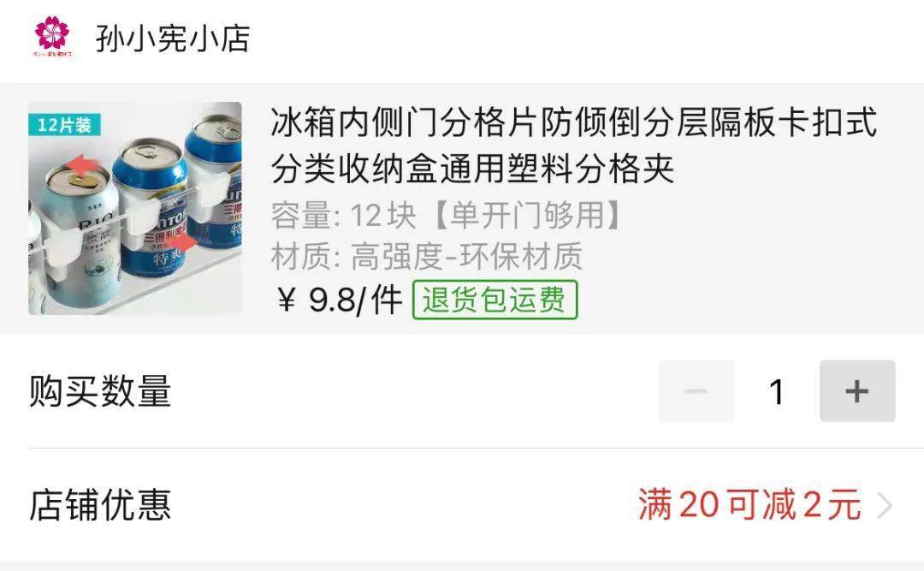Tap the green 退货包运费 tag

click(x=495, y=300)
